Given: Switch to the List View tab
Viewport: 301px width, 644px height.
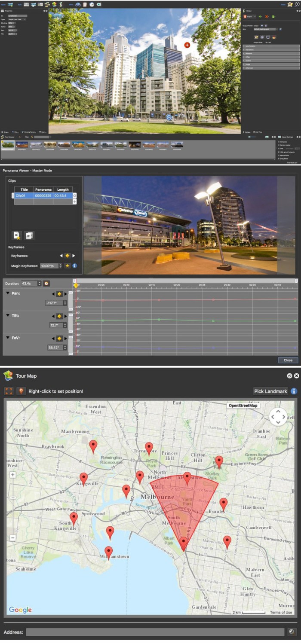Looking at the screenshot, I should pos(259,132).
